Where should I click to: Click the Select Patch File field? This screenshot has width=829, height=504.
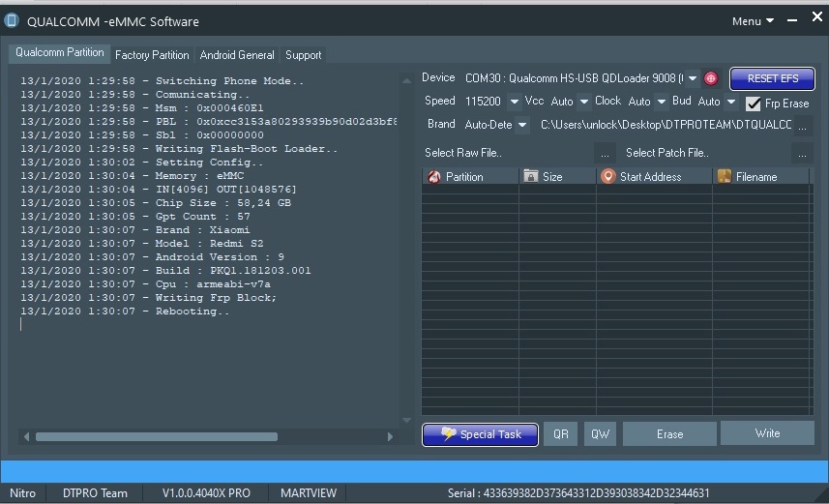pyautogui.click(x=707, y=153)
